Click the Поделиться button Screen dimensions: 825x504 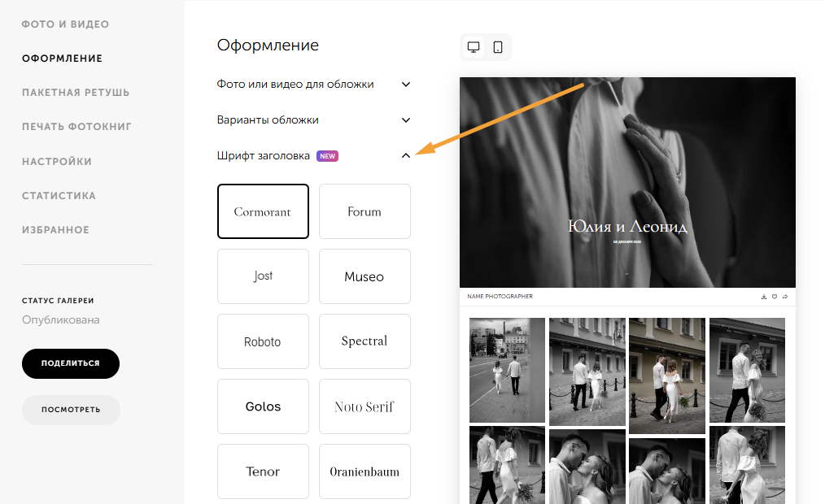[71, 363]
